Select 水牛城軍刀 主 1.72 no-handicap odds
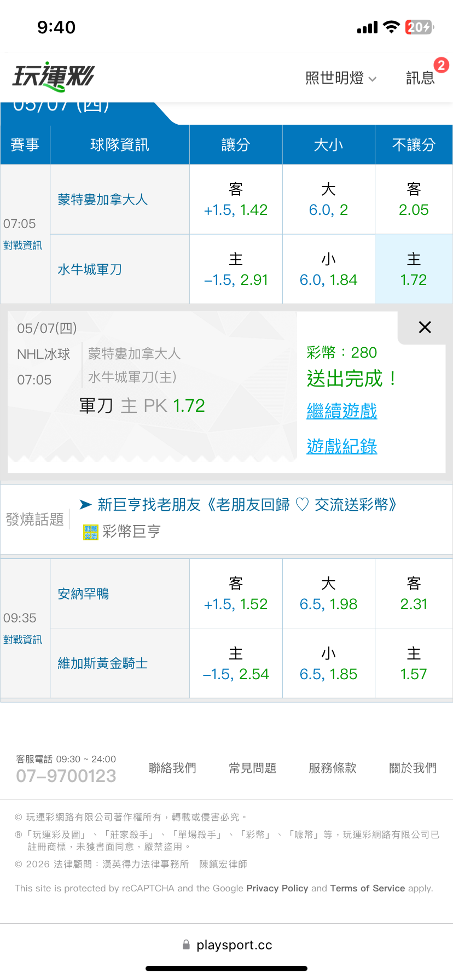453x980 pixels. (414, 270)
